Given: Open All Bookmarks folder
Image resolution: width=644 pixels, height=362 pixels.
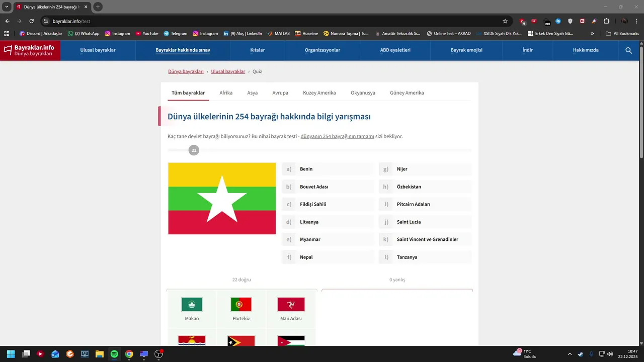Looking at the screenshot, I should coord(622,33).
